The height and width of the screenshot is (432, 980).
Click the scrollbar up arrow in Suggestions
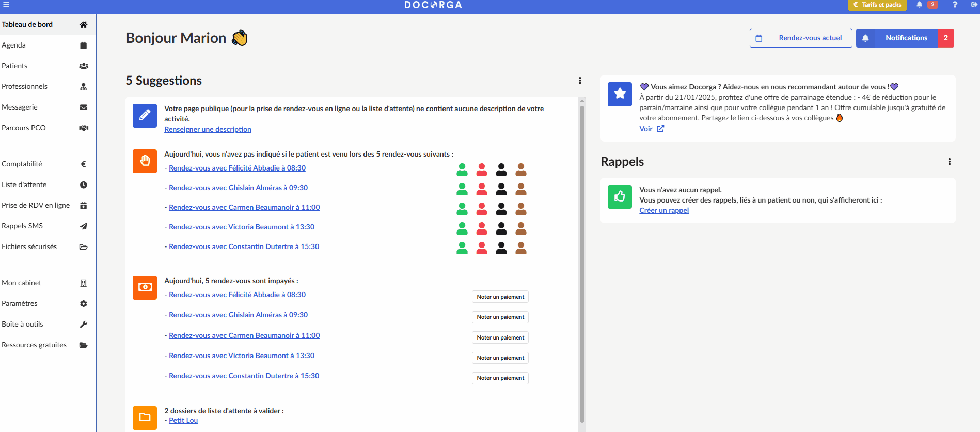(x=582, y=100)
